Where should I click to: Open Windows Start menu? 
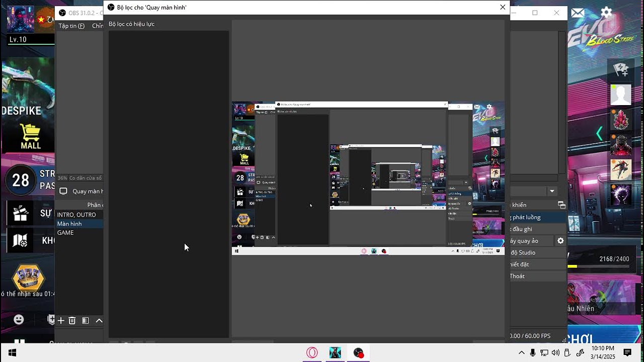[12, 353]
